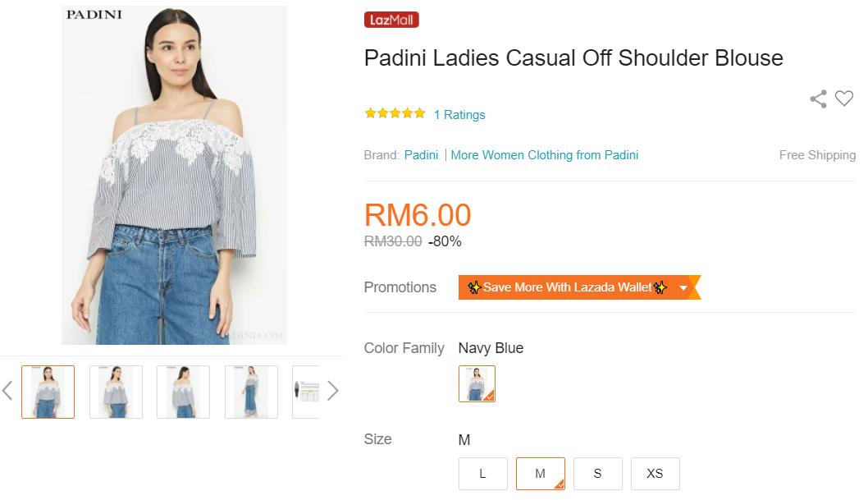Select size S option
This screenshot has width=868, height=500.
[x=597, y=474]
